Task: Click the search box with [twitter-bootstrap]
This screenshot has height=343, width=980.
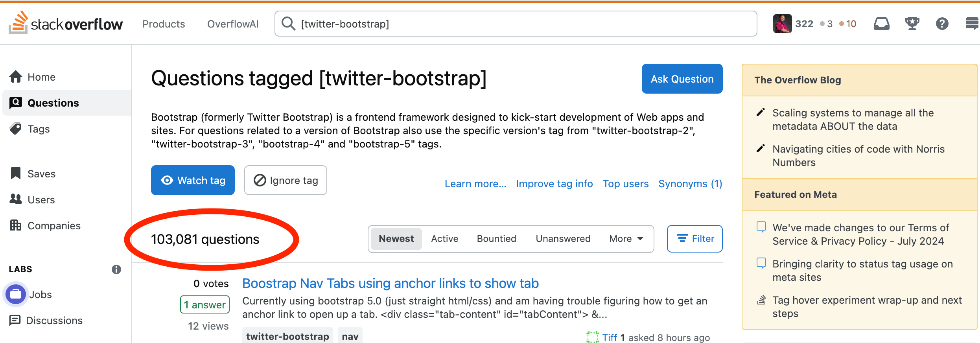Action: 515,24
